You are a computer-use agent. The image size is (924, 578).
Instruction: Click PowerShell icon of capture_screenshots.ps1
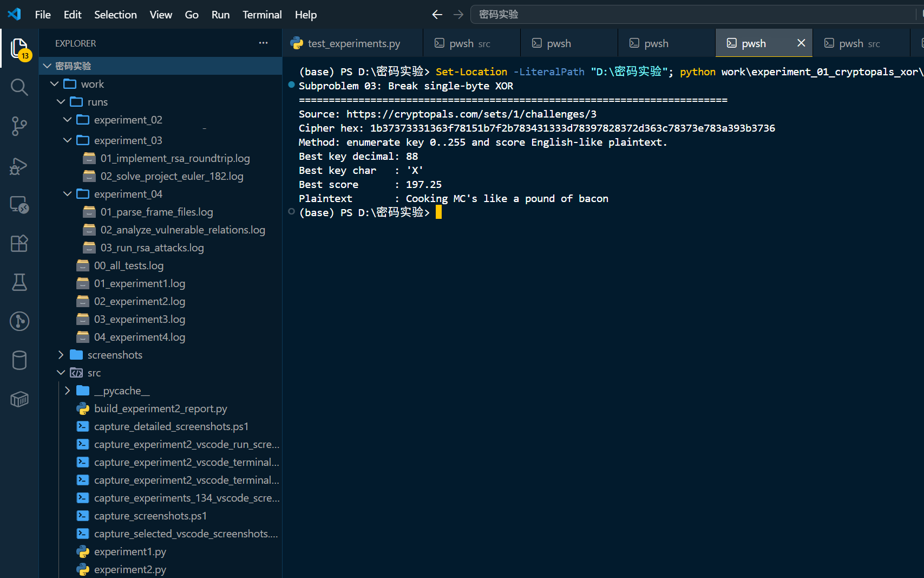(x=83, y=516)
